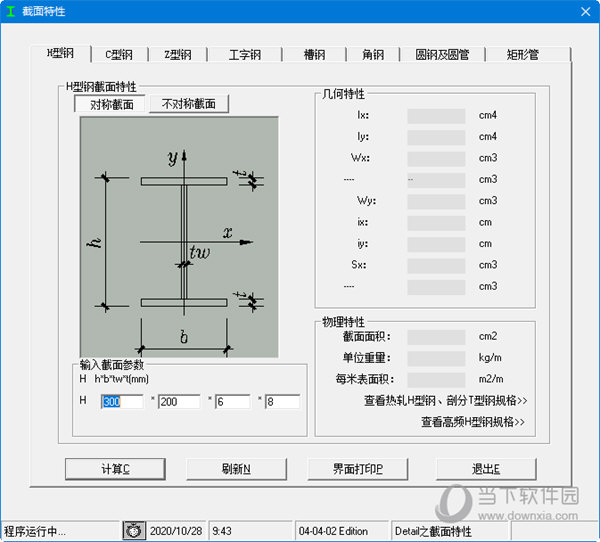
Task: Close the 截面特性 window
Action: pos(585,11)
